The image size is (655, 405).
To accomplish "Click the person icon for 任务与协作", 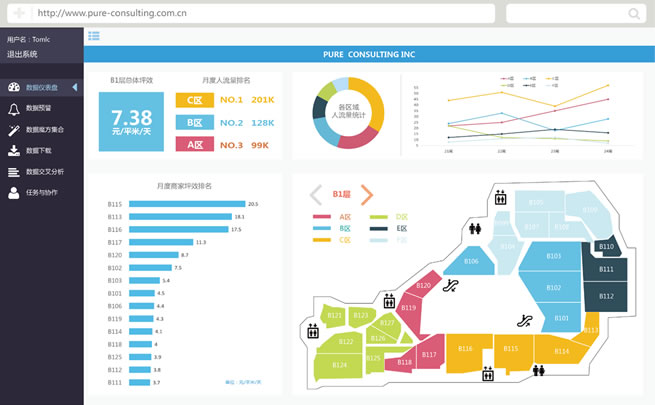I will pos(14,193).
